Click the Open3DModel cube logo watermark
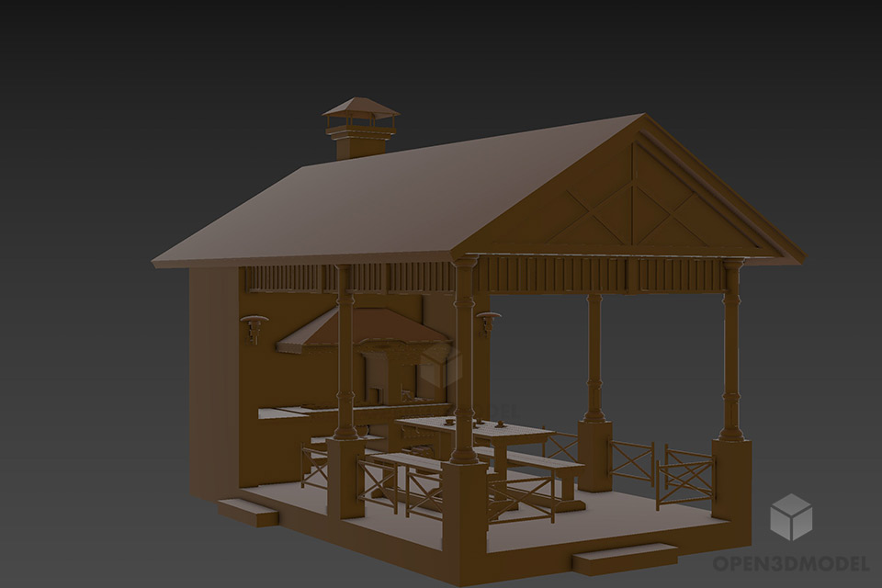 pos(790,516)
